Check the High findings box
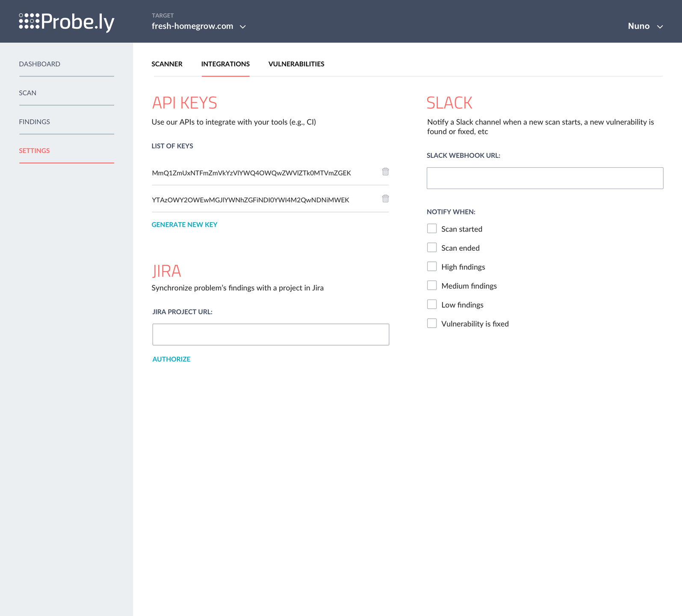Image resolution: width=682 pixels, height=616 pixels. pyautogui.click(x=432, y=267)
